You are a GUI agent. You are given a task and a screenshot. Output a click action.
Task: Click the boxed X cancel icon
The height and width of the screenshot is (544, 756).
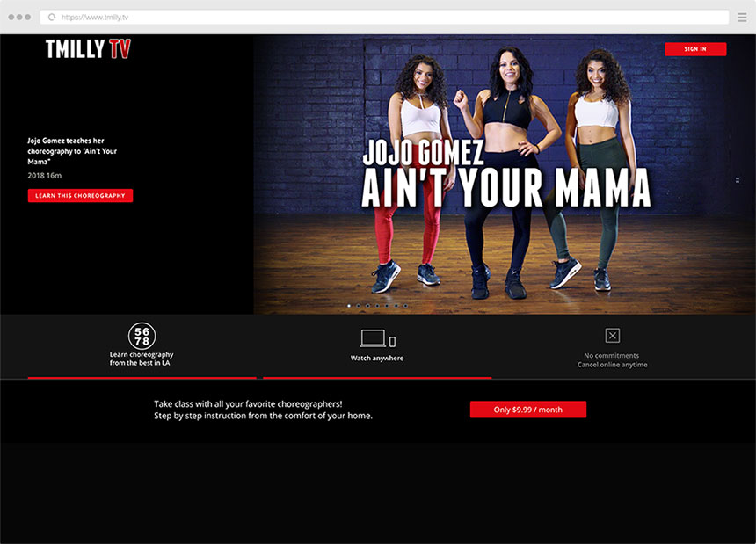(613, 335)
